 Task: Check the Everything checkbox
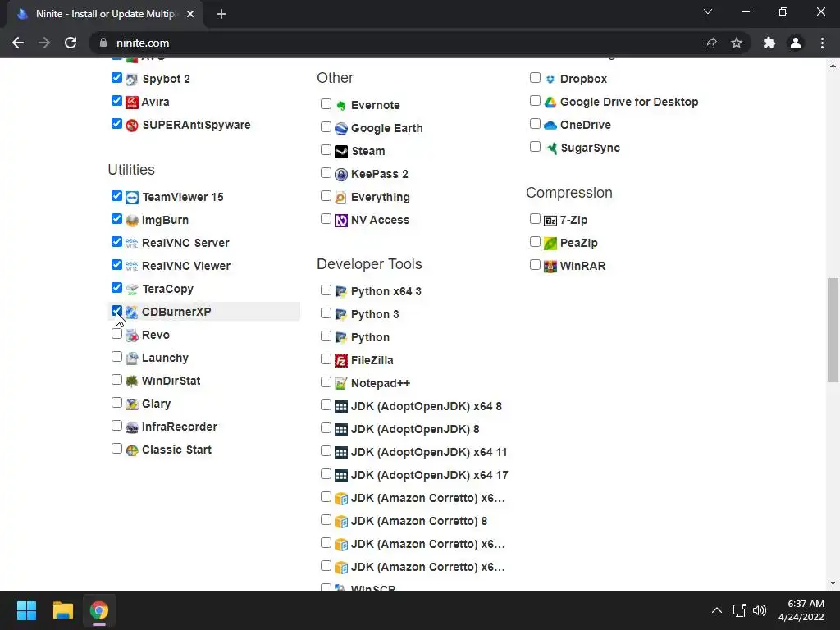[326, 196]
